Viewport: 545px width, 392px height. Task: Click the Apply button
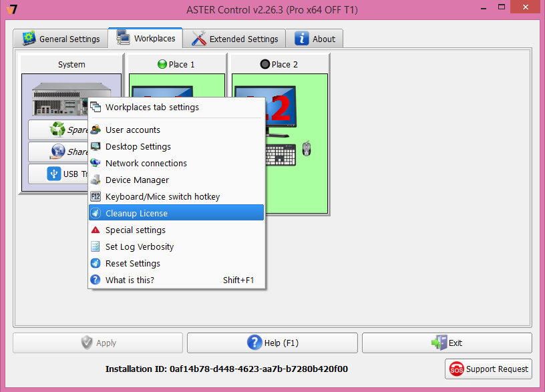[x=98, y=343]
